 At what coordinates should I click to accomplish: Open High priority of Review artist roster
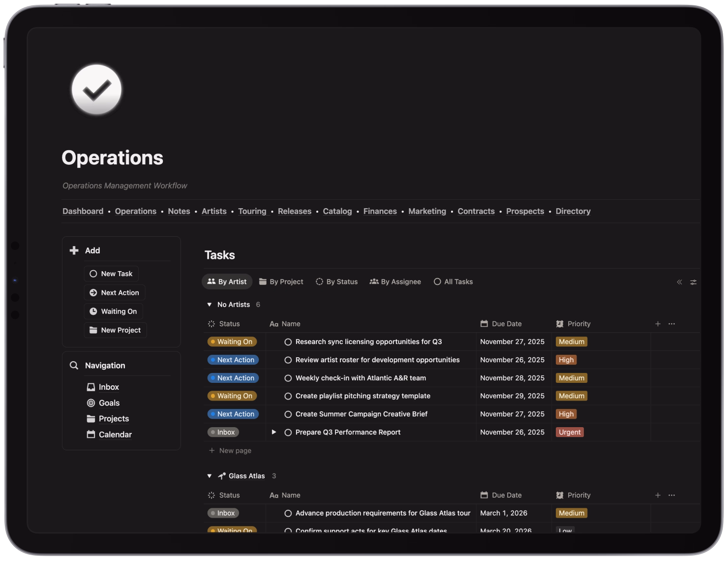566,360
